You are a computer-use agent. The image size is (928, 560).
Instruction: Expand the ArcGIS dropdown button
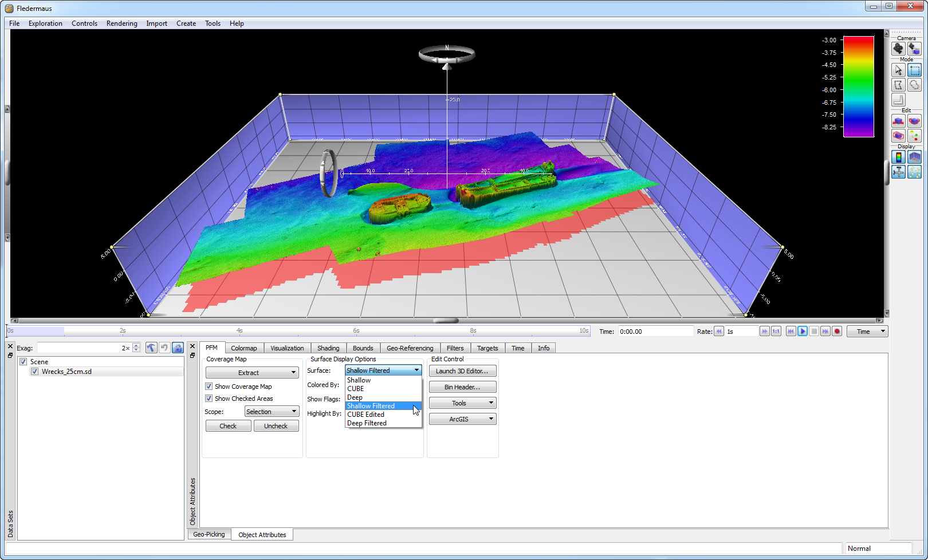tap(462, 419)
